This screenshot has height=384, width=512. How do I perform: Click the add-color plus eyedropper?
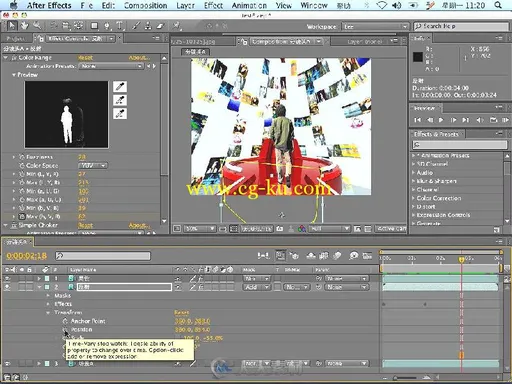point(120,100)
